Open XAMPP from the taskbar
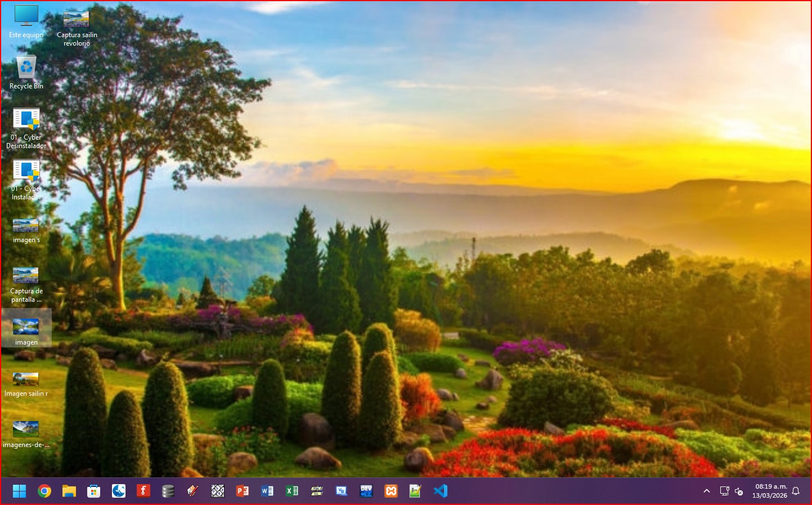812x505 pixels. coord(391,491)
